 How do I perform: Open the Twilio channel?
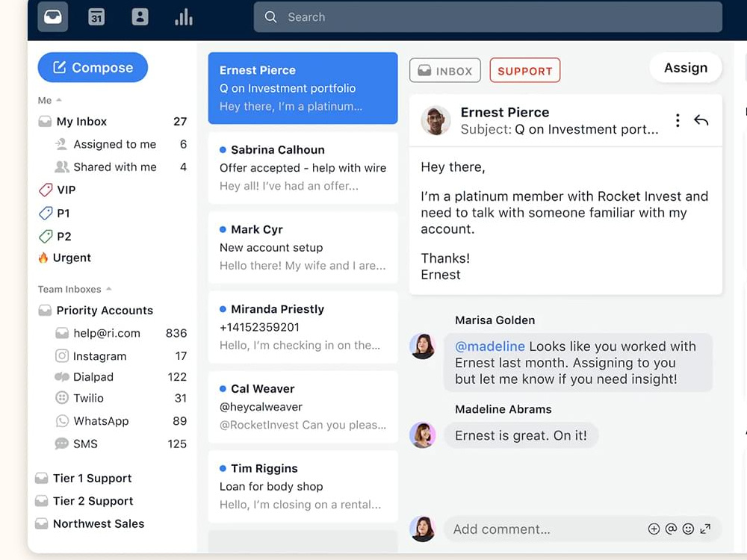(121, 398)
